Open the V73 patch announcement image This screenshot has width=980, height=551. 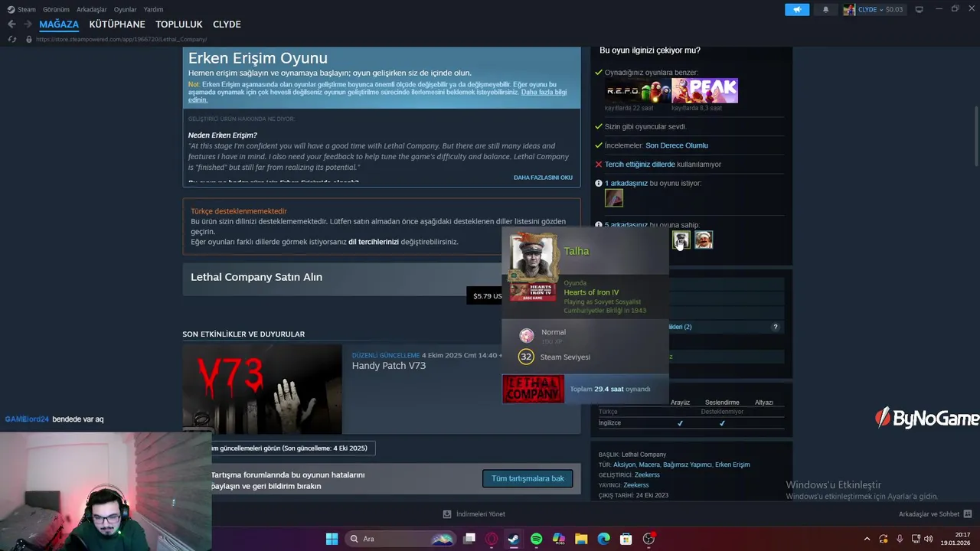tap(262, 389)
